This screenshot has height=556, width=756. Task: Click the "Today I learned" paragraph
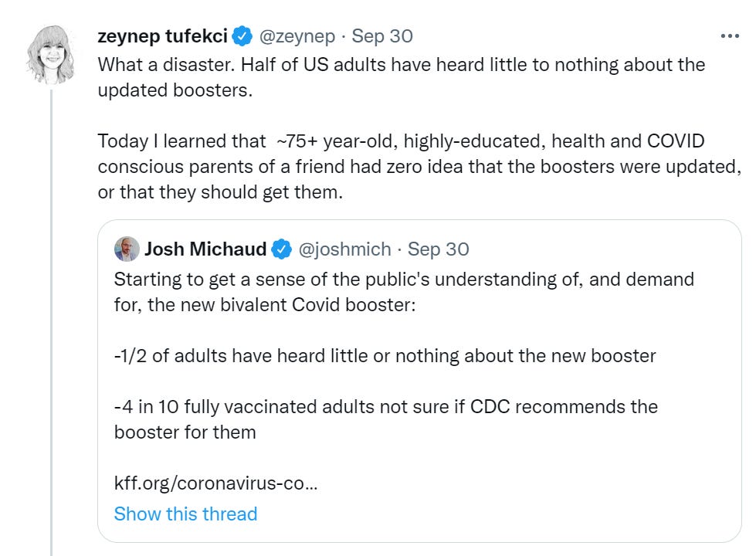[x=417, y=166]
